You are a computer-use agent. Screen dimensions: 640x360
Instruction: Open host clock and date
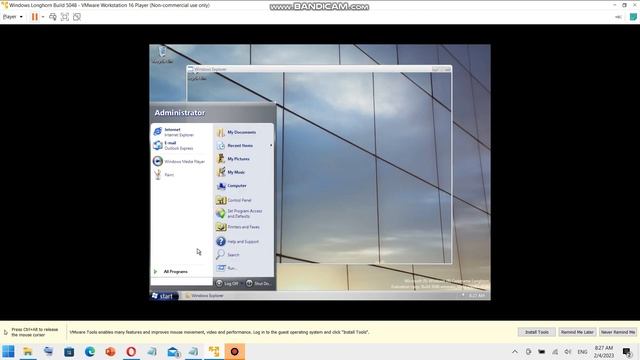click(x=604, y=351)
